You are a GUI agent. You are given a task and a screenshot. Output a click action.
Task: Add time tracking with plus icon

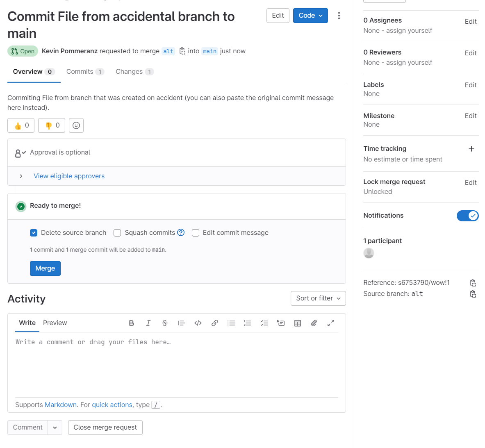471,149
